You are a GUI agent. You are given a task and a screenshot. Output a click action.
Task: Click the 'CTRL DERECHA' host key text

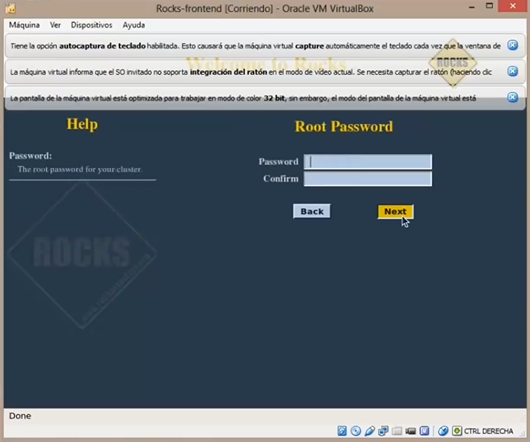coord(488,431)
